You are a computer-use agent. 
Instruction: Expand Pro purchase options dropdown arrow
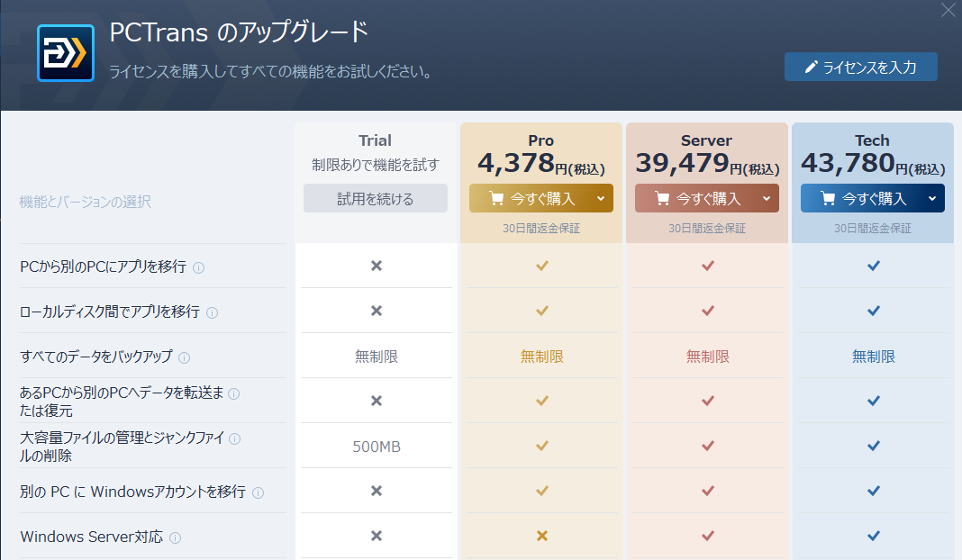[x=602, y=199]
